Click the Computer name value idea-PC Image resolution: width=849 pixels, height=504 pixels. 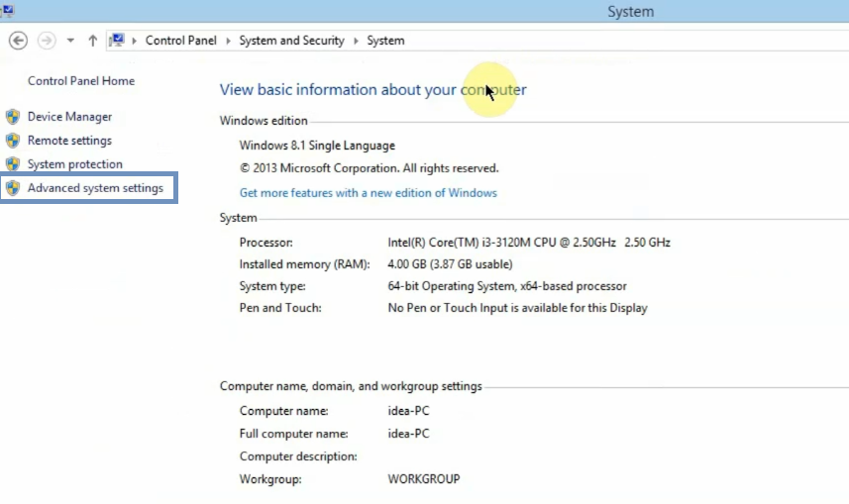(409, 411)
